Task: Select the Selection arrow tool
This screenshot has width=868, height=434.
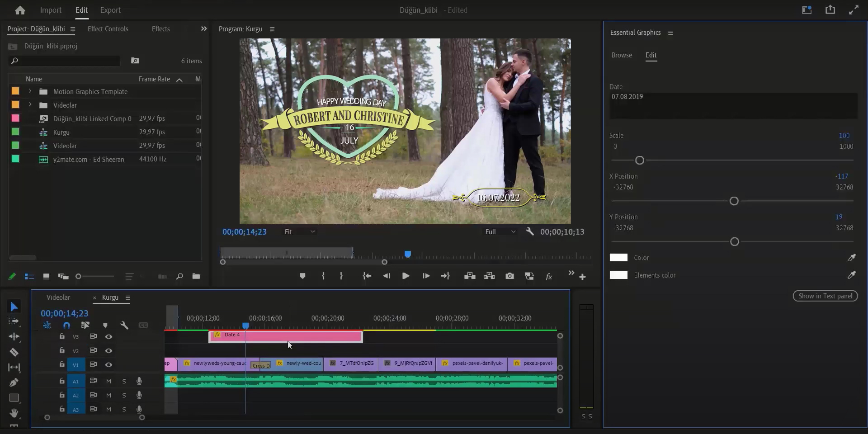Action: pyautogui.click(x=14, y=307)
